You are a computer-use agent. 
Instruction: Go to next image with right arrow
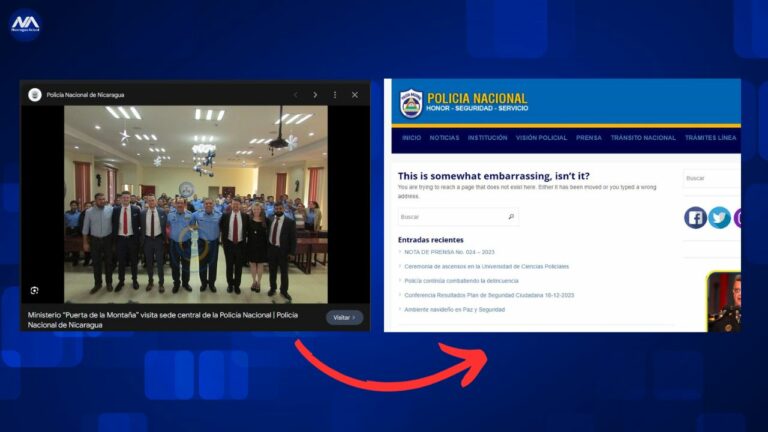click(315, 95)
